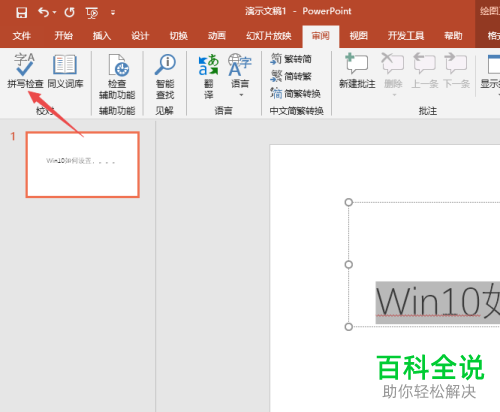Go to 下一条 next comment
This screenshot has width=500, height=412.
point(456,71)
